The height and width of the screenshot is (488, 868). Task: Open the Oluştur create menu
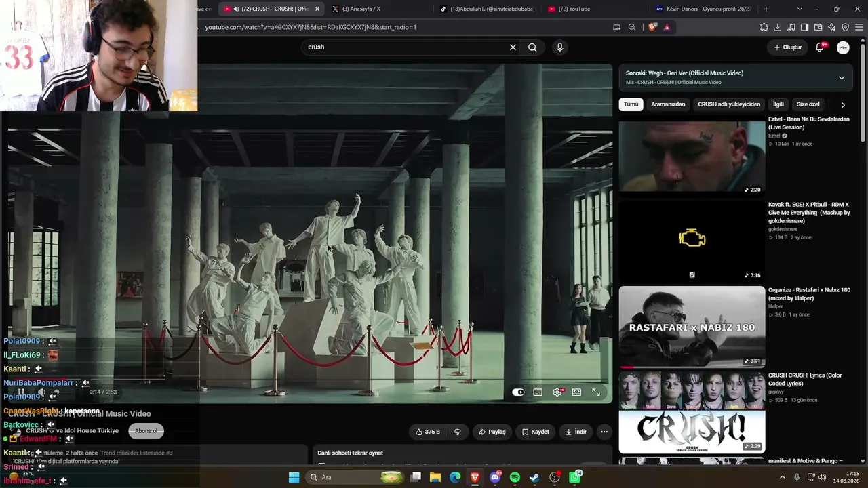click(788, 47)
